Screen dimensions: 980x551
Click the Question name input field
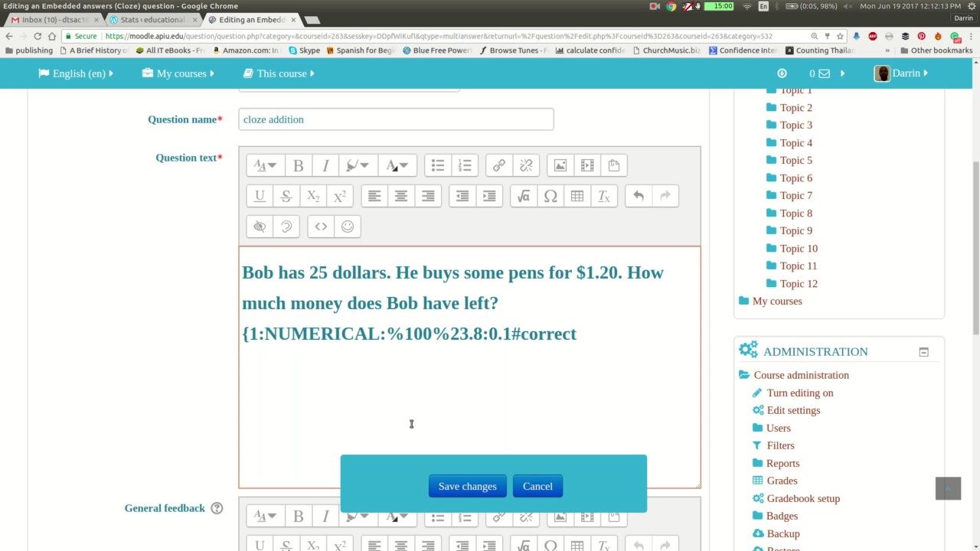coord(396,119)
